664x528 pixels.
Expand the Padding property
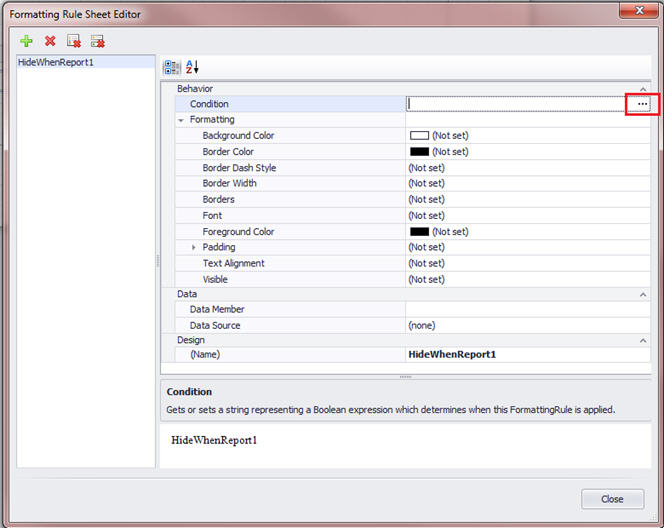click(x=194, y=247)
